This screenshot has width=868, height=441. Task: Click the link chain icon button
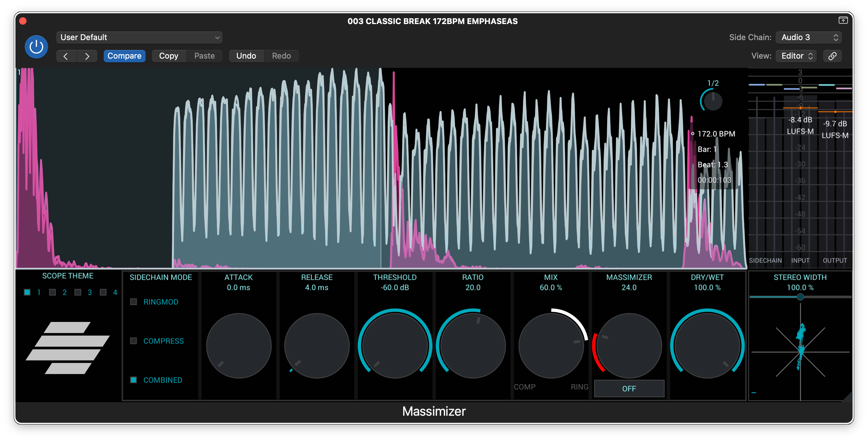pos(832,56)
